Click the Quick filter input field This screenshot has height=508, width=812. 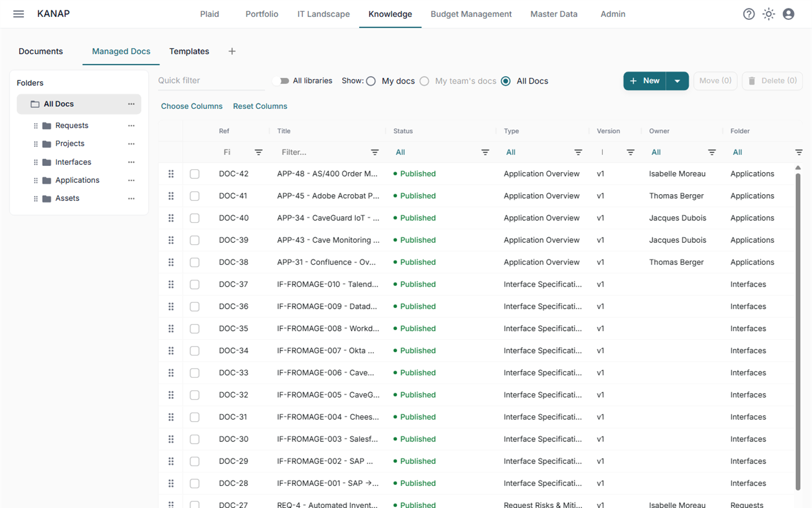211,81
